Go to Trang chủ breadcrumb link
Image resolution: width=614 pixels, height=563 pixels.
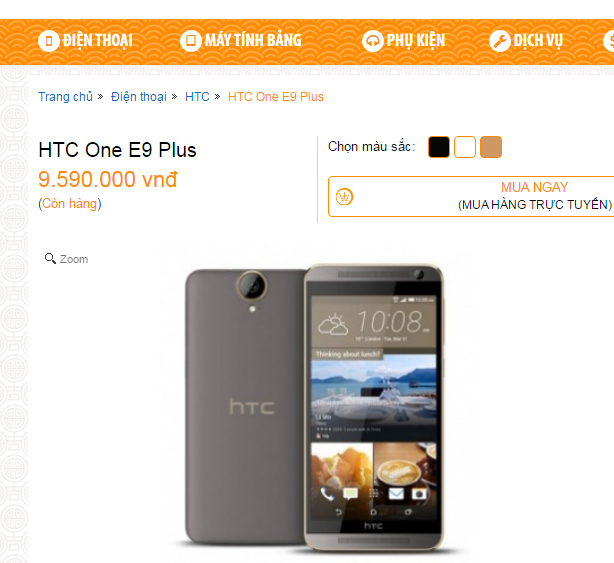click(65, 97)
